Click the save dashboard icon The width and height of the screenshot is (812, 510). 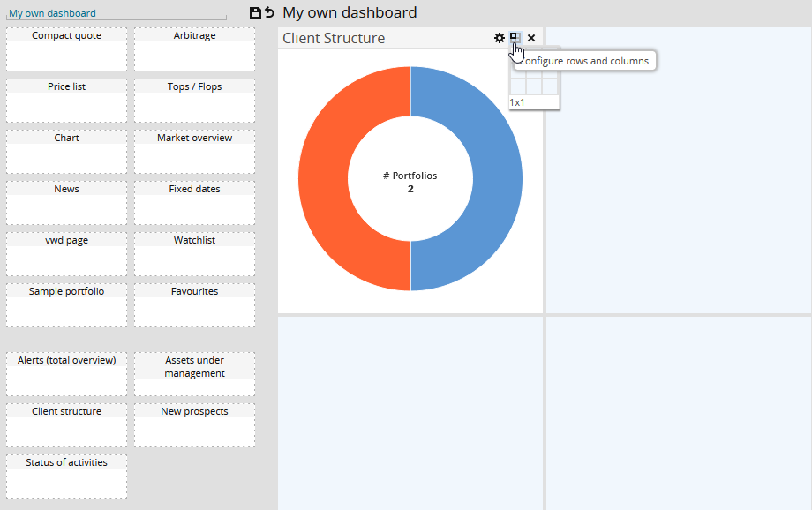pyautogui.click(x=255, y=12)
